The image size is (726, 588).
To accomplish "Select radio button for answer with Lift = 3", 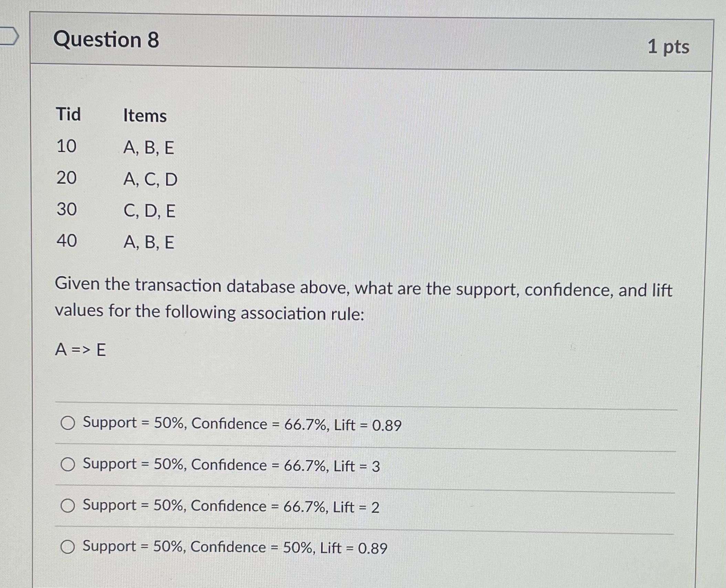I will tap(68, 465).
